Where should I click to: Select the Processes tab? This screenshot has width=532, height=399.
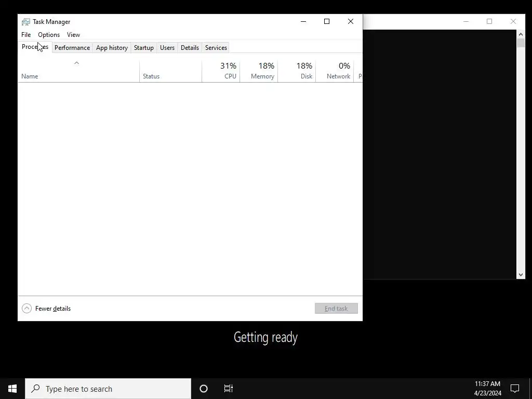pos(35,47)
